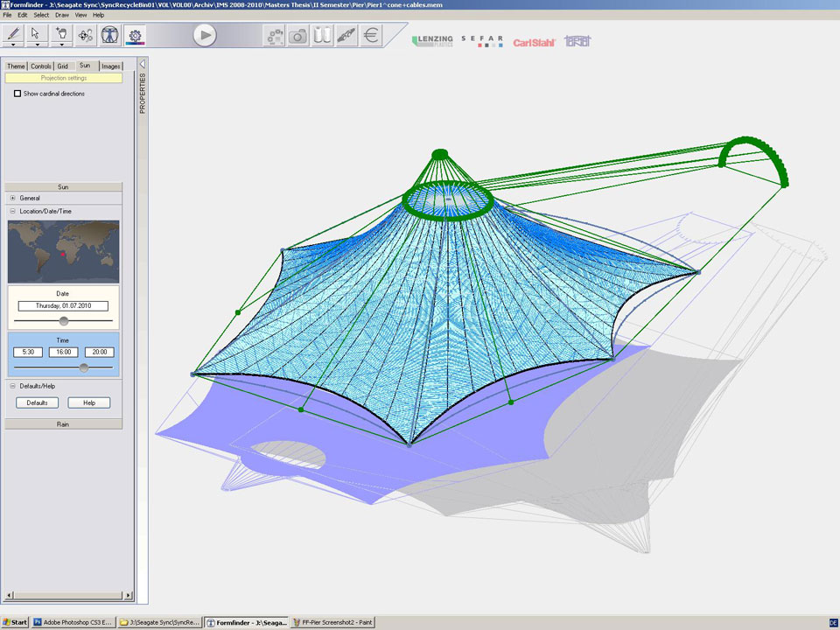Image resolution: width=840 pixels, height=630 pixels.
Task: Open the Euro cost icon
Action: coord(371,35)
